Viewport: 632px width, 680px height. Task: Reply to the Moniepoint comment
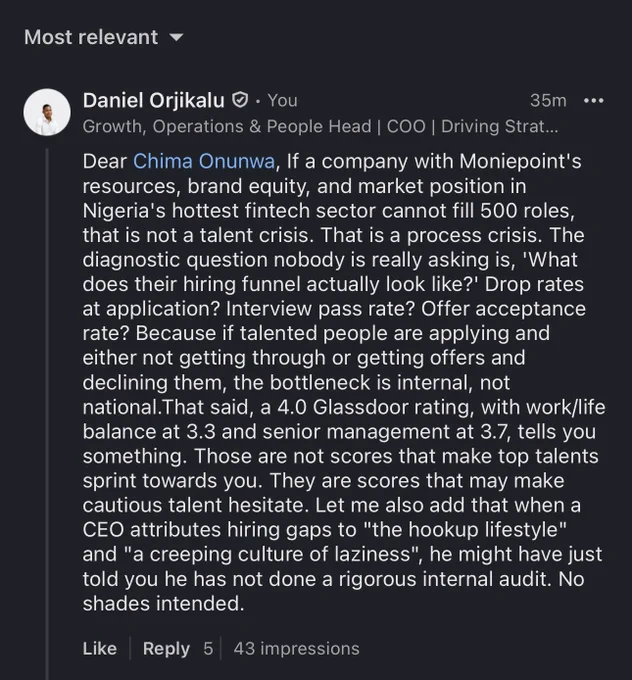[x=166, y=649]
